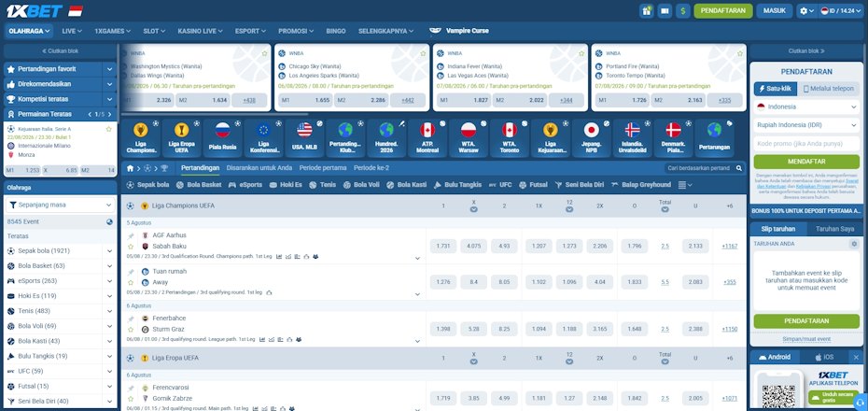
Task: Click the green PENDAFTARAN button in header
Action: pyautogui.click(x=723, y=10)
